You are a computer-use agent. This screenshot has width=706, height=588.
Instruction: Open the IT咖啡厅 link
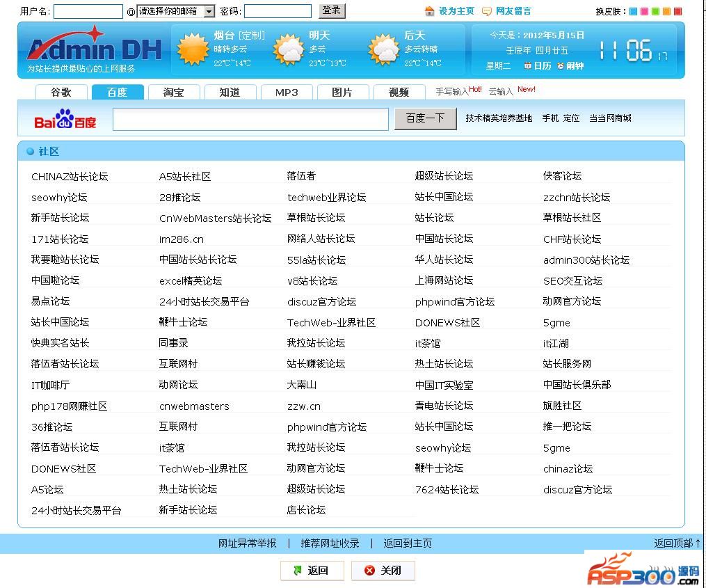(x=50, y=386)
